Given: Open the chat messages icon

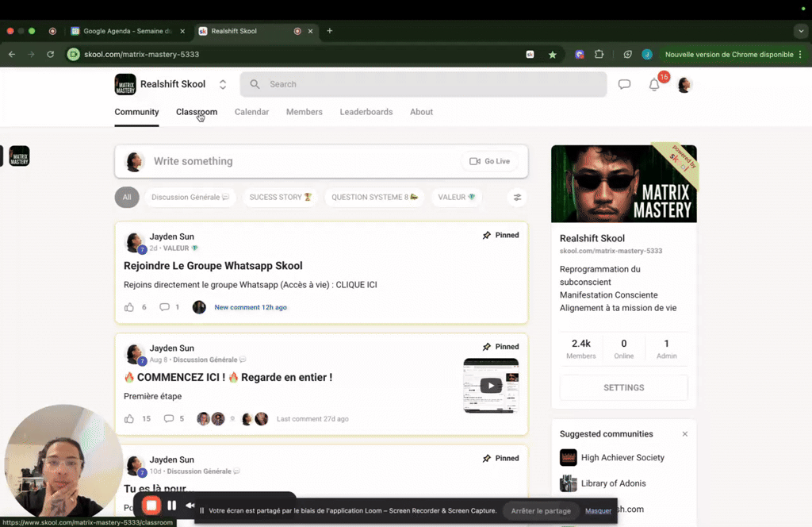Looking at the screenshot, I should (624, 84).
